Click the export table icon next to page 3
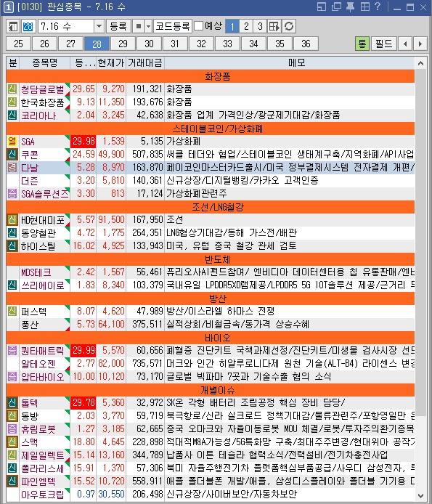The image size is (432, 504). [274, 26]
